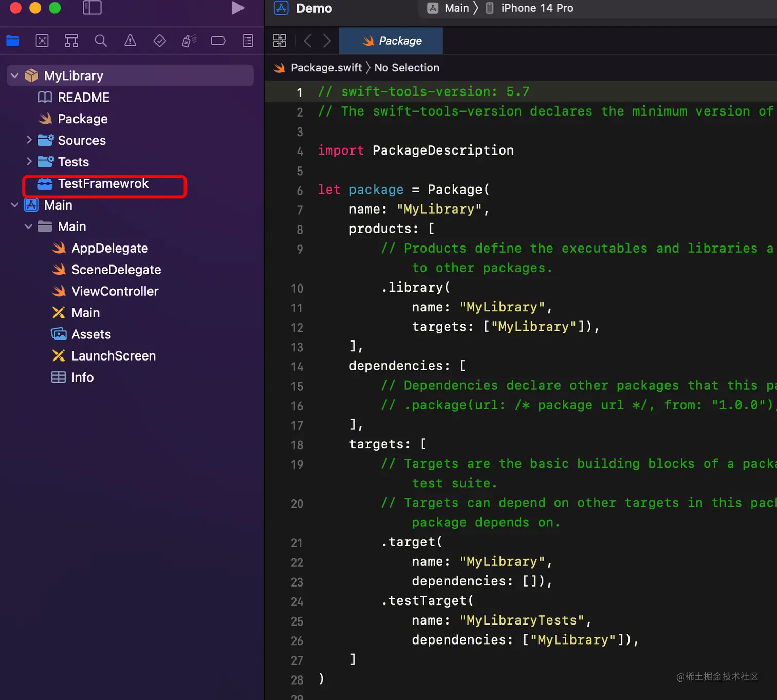777x700 pixels.
Task: Click the '.testTarget(' line of code
Action: pyautogui.click(x=427, y=601)
